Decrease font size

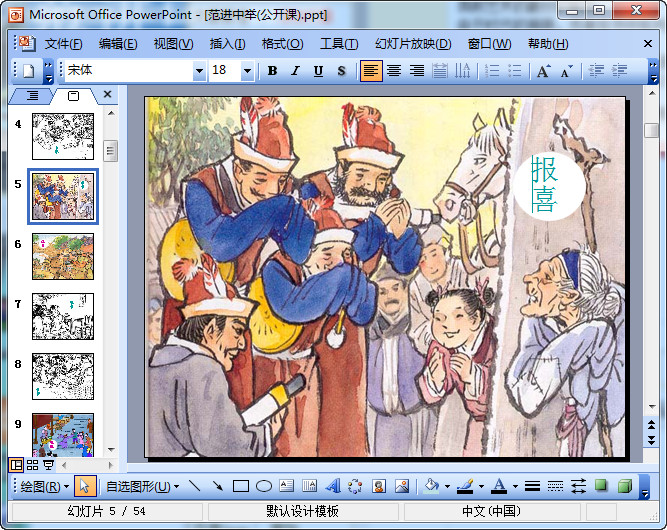(567, 71)
